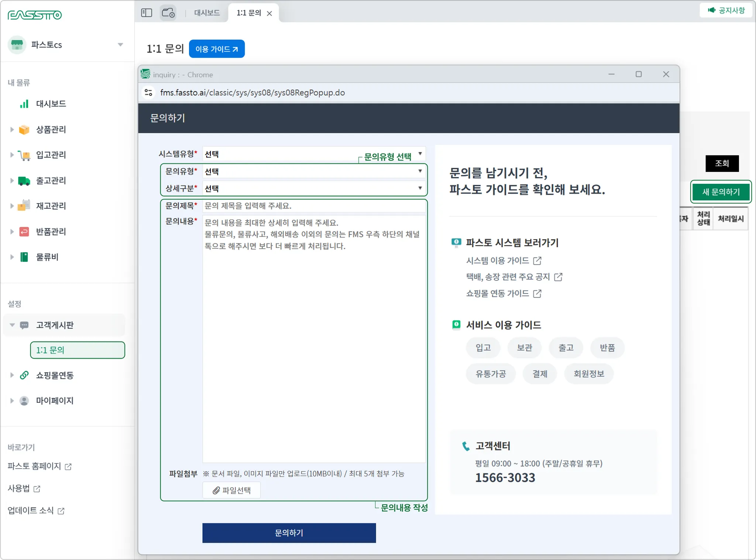Click the 쇼핑몰연동 link icon
Screen dimensions: 756x560
[24, 375]
